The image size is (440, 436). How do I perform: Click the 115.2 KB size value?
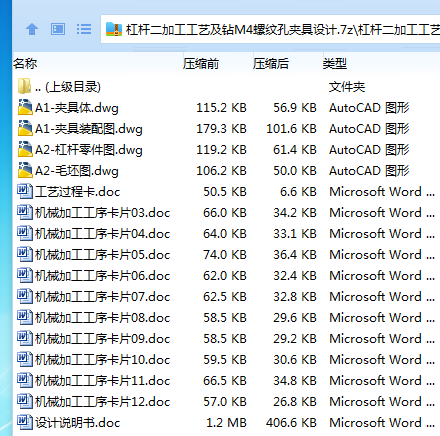[221, 108]
